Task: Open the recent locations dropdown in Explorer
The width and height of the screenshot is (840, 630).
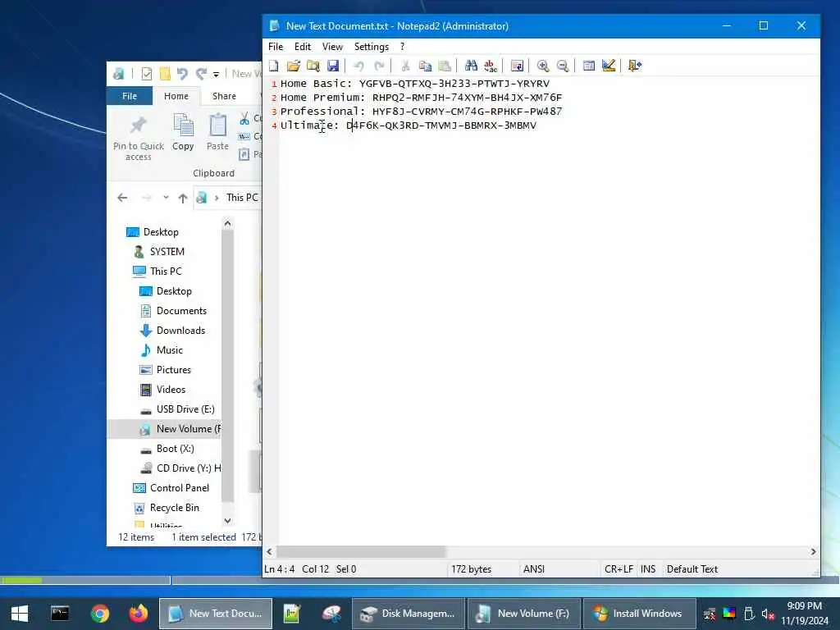Action: pyautogui.click(x=166, y=198)
